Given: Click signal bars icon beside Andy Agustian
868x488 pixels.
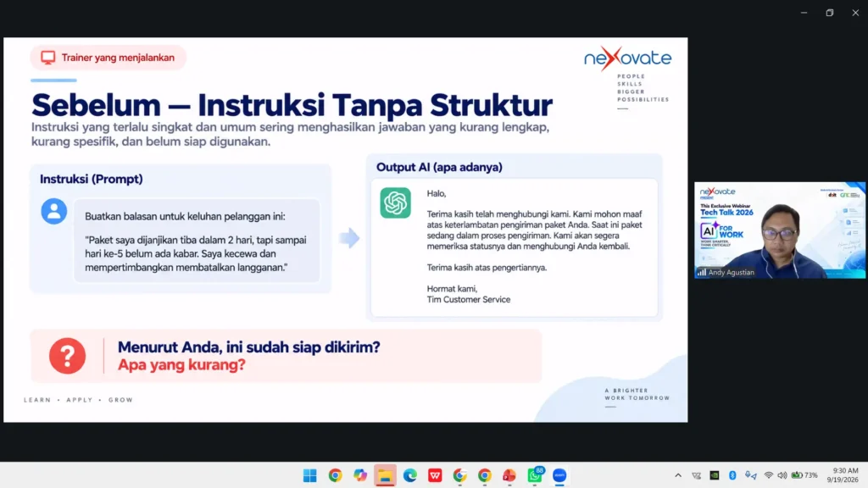Looking at the screenshot, I should [x=701, y=272].
